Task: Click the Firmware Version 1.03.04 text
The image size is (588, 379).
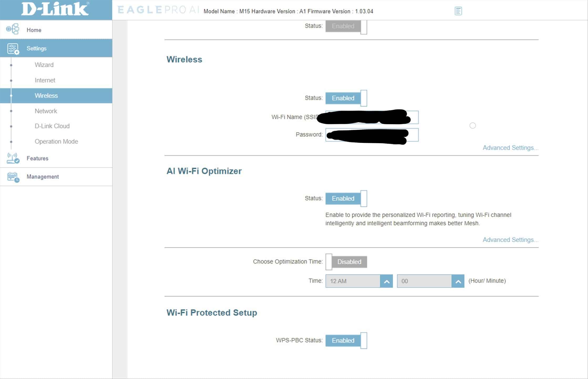Action: pos(340,12)
